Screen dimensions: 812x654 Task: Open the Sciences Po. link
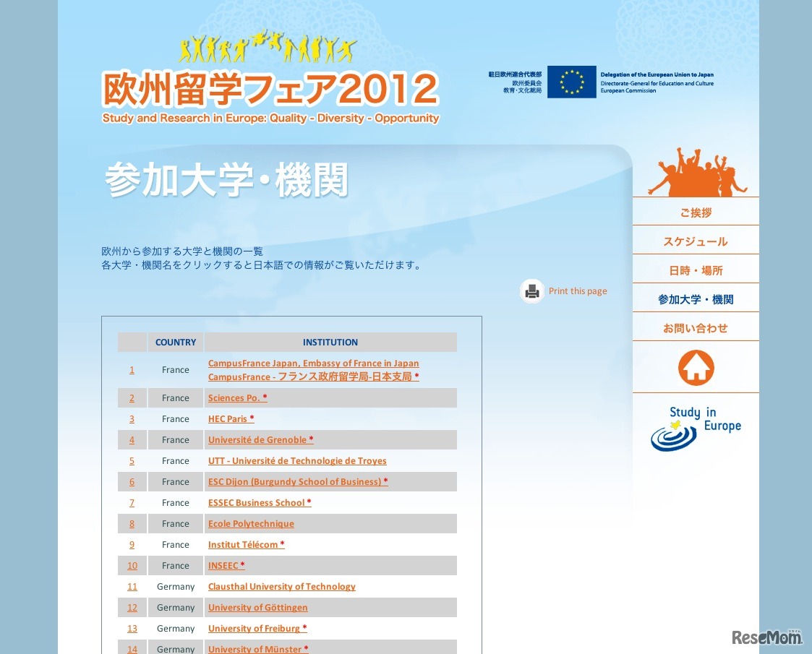point(238,398)
